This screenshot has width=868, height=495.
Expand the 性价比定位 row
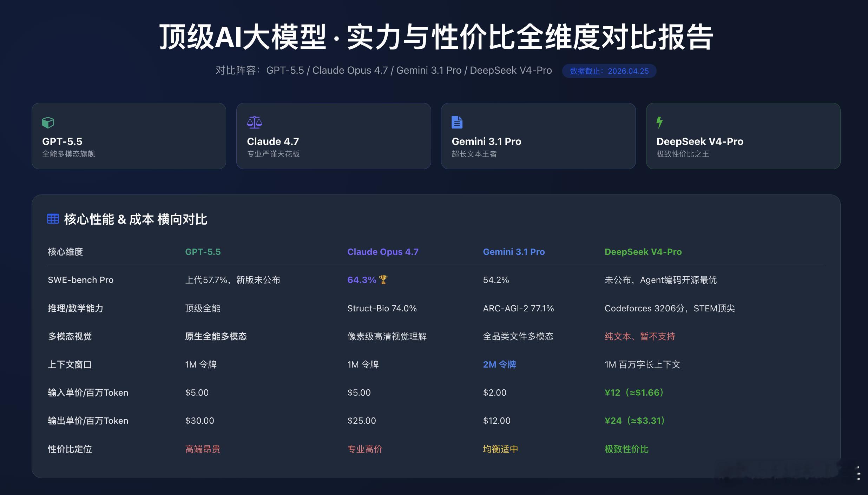(x=70, y=449)
